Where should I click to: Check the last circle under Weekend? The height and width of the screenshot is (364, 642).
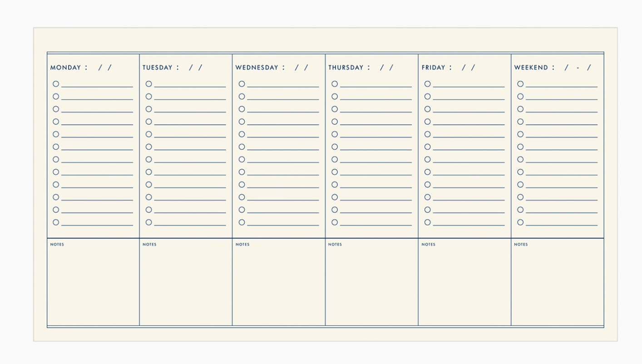tap(520, 222)
